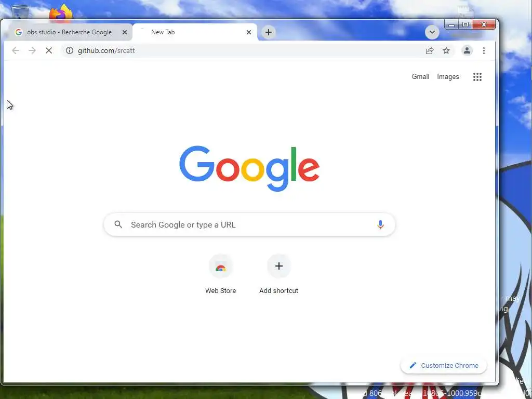Open a new tab with plus button
The image size is (532, 399).
tap(269, 32)
